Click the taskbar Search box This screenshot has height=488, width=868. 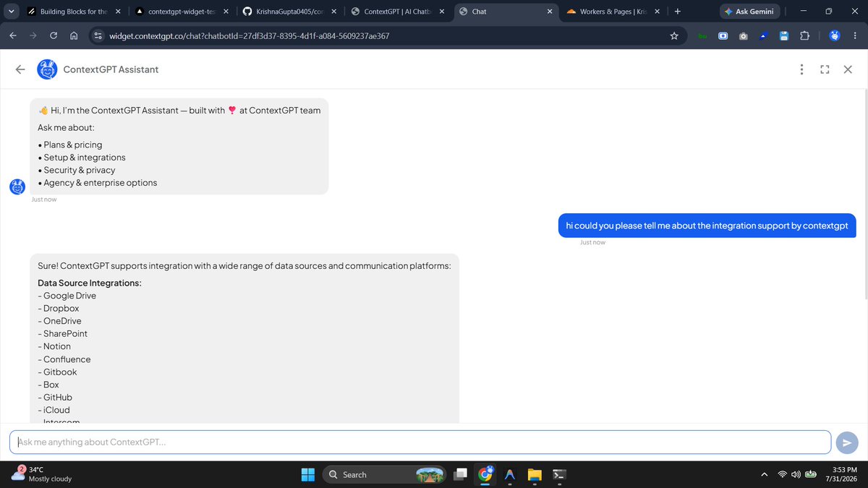[x=384, y=474]
